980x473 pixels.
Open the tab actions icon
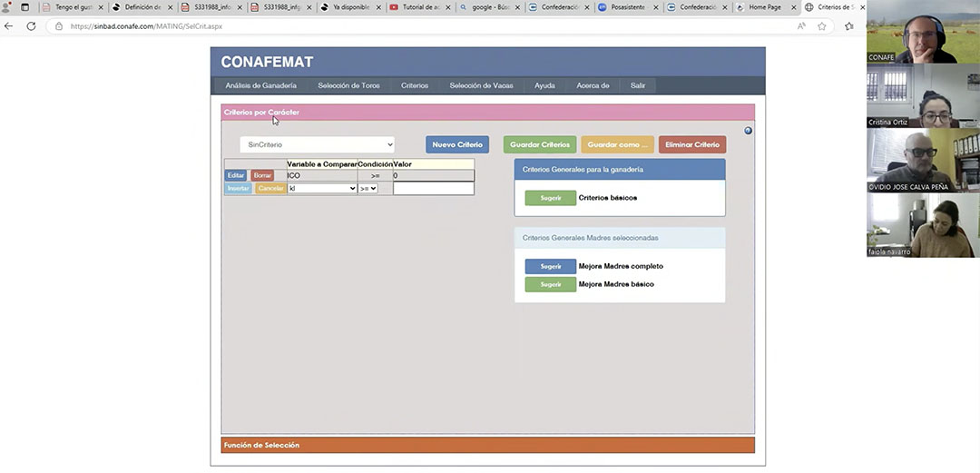click(25, 7)
